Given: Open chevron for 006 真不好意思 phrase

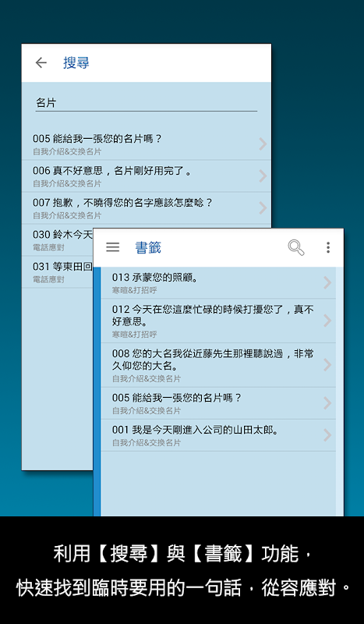Looking at the screenshot, I should (263, 176).
